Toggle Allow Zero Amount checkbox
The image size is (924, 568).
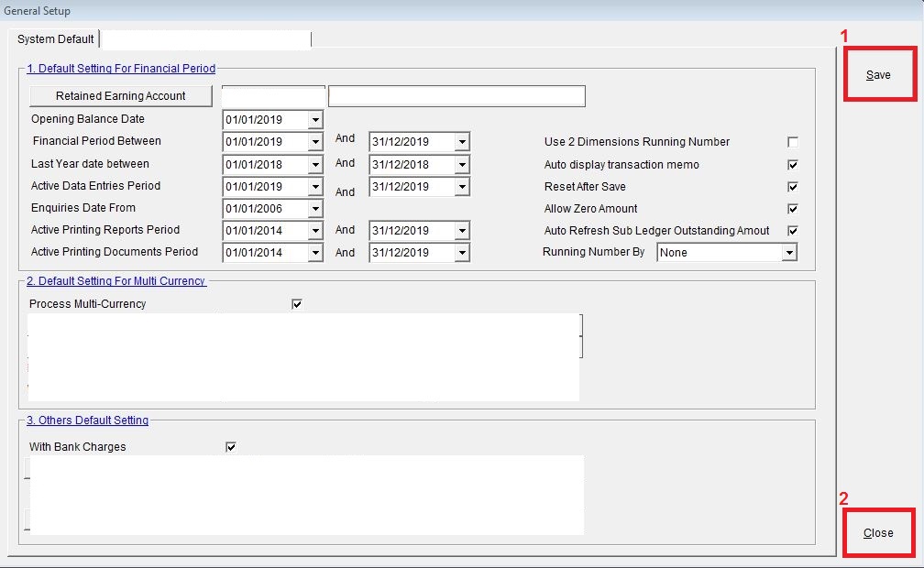[x=793, y=209]
